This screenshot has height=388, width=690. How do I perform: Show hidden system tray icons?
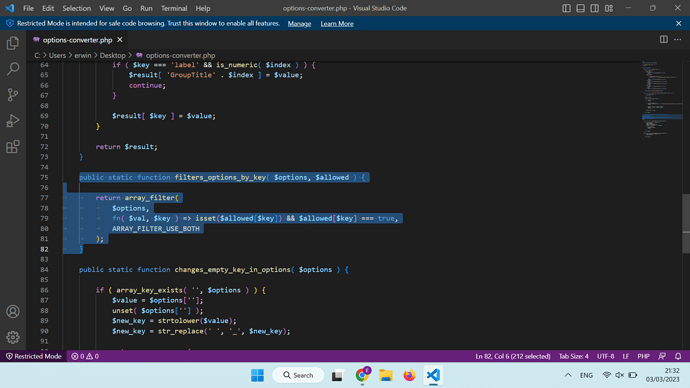pos(568,375)
